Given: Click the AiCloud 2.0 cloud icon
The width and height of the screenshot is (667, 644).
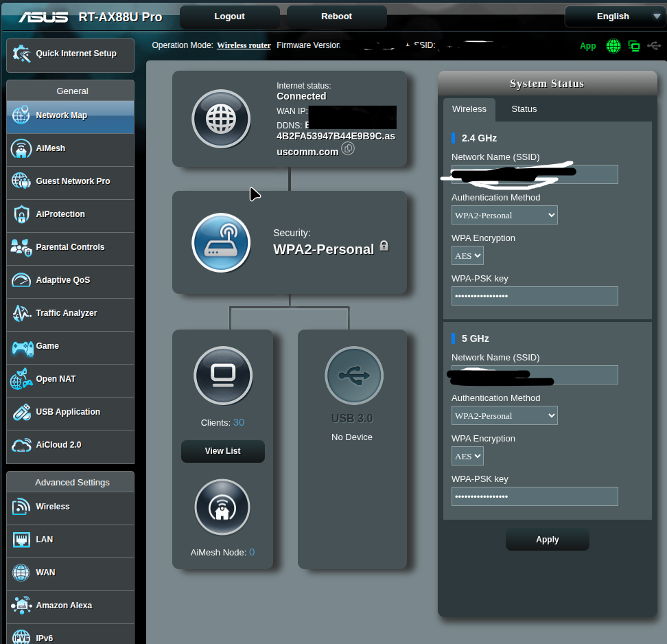Looking at the screenshot, I should tap(21, 445).
